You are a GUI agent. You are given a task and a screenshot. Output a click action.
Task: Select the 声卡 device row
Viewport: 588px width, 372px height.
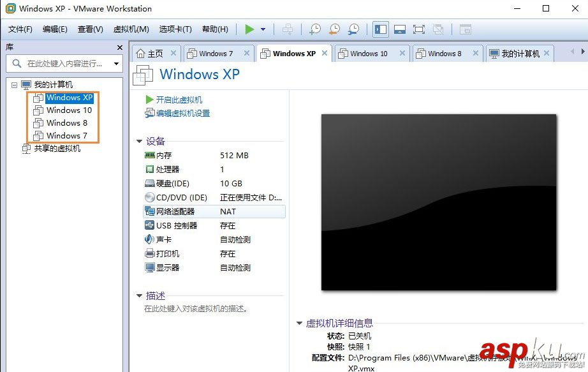pos(214,239)
